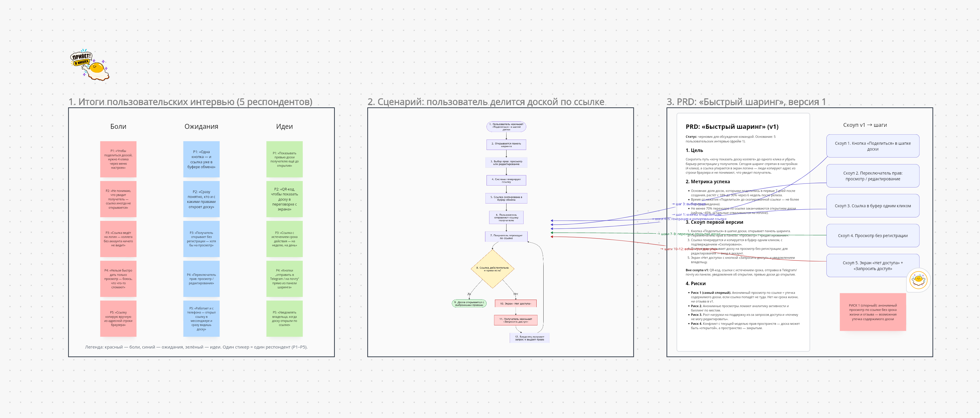Select red sticky «P4: Нельзя быстро дать только просмотр»
The width and height of the screenshot is (980, 418).
[118, 279]
